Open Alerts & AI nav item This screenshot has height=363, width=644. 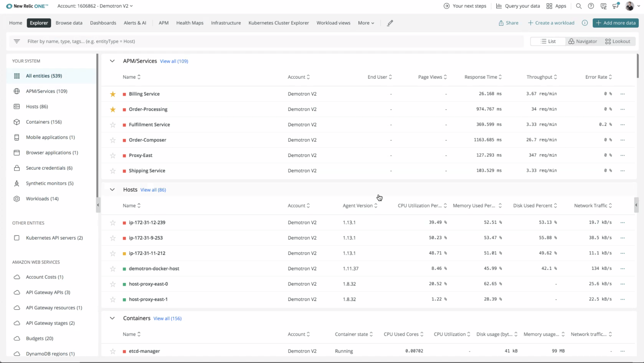(135, 23)
